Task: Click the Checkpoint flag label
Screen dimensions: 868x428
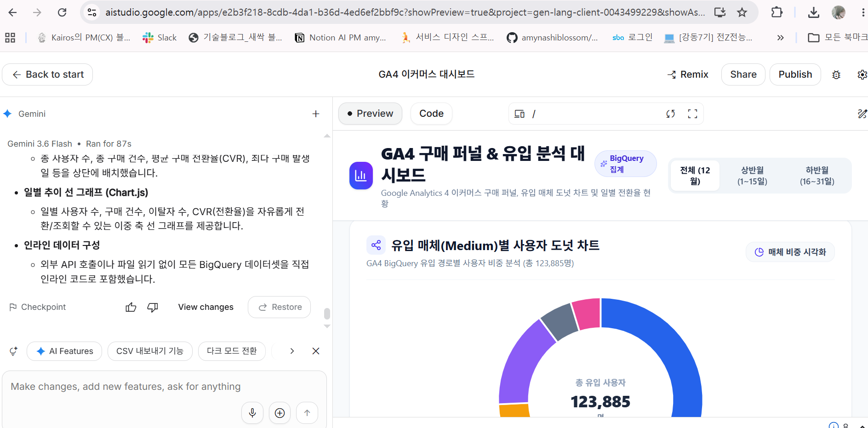Action: pyautogui.click(x=38, y=307)
